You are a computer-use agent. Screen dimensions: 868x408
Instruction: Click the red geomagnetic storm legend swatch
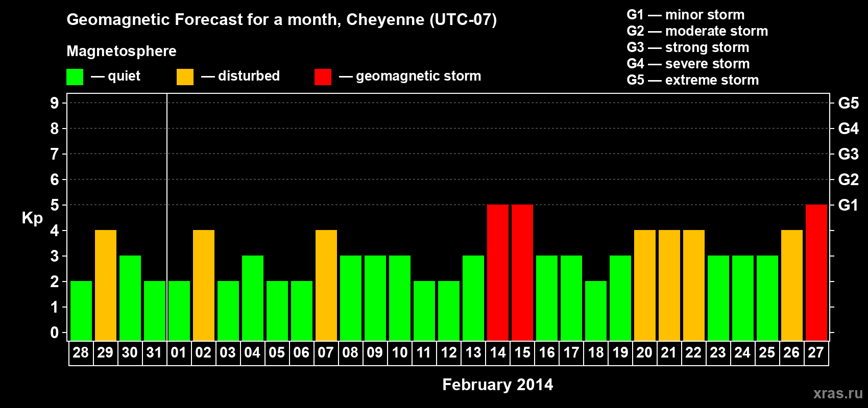(x=323, y=77)
